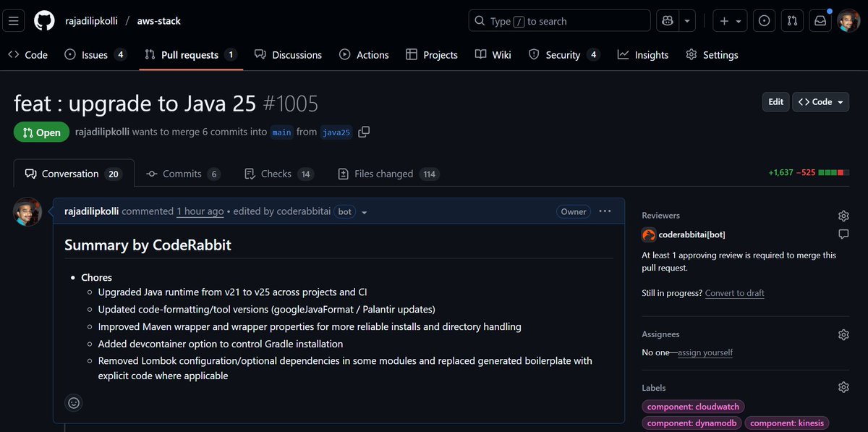The height and width of the screenshot is (432, 868).
Task: Expand the Code dropdown button
Action: [821, 102]
